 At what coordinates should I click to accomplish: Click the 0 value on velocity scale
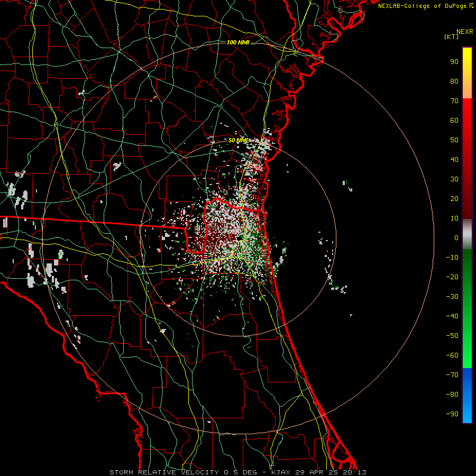pos(456,238)
